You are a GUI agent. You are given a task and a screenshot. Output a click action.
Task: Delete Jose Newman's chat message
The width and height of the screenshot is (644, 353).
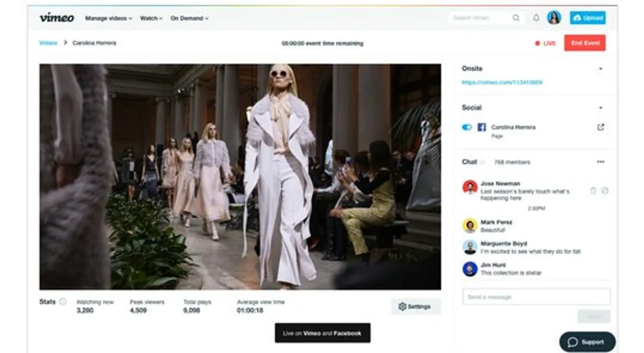[x=593, y=191]
